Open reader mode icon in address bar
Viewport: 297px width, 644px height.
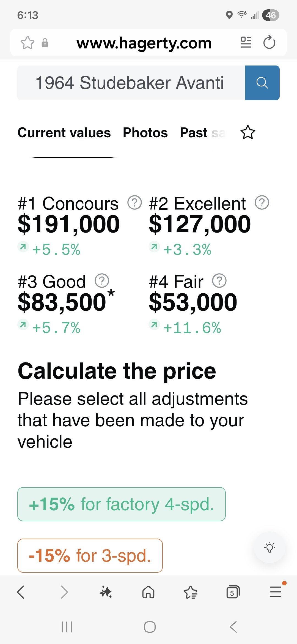(246, 43)
